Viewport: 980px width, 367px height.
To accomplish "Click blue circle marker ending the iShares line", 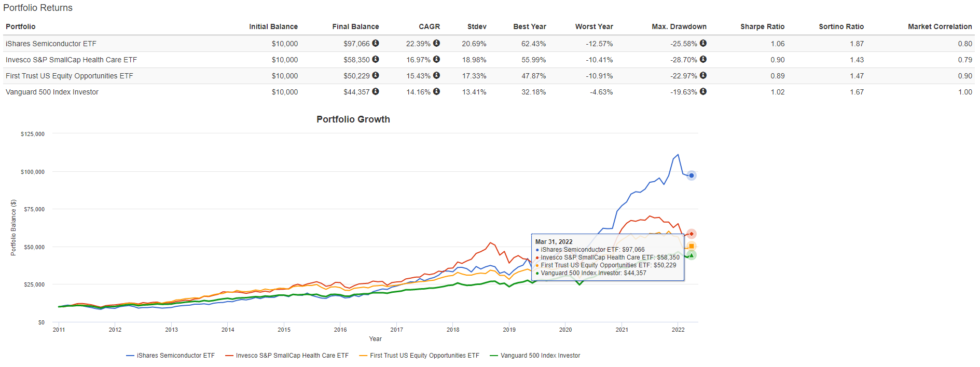I will pos(691,175).
